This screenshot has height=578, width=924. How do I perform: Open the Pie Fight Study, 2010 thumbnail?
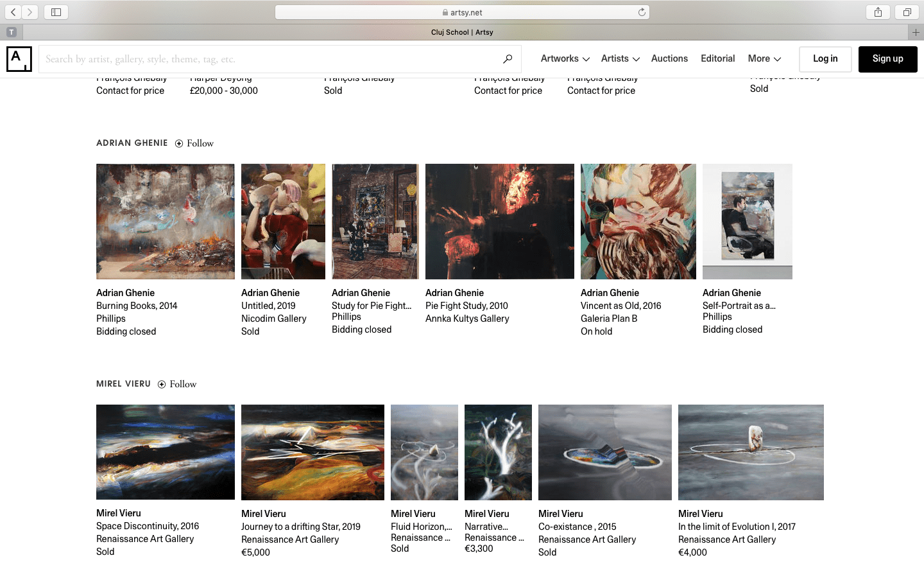click(x=500, y=222)
